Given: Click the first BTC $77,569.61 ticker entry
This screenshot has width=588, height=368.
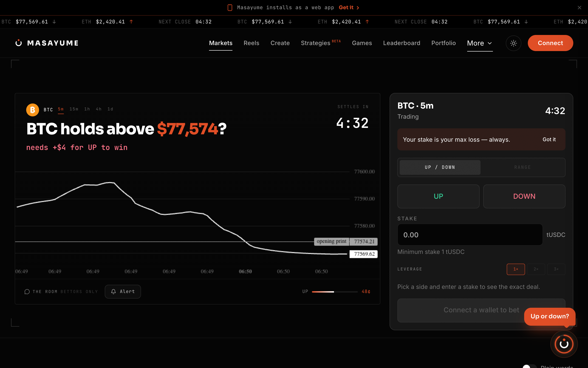Looking at the screenshot, I should coord(29,22).
